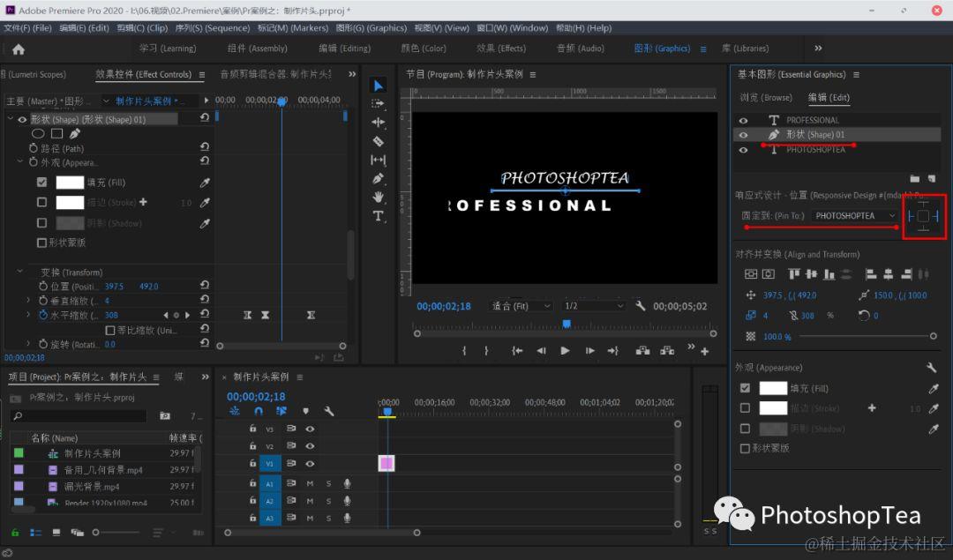Select the Track Select Forward tool
Image resolution: width=953 pixels, height=560 pixels.
378,104
